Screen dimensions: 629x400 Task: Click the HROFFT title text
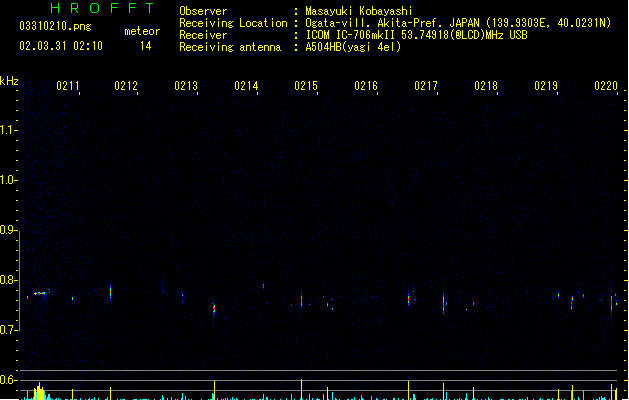coord(103,8)
